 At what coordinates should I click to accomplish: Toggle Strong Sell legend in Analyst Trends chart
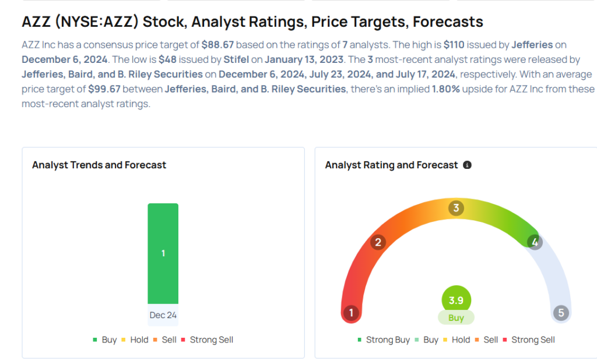pyautogui.click(x=207, y=340)
